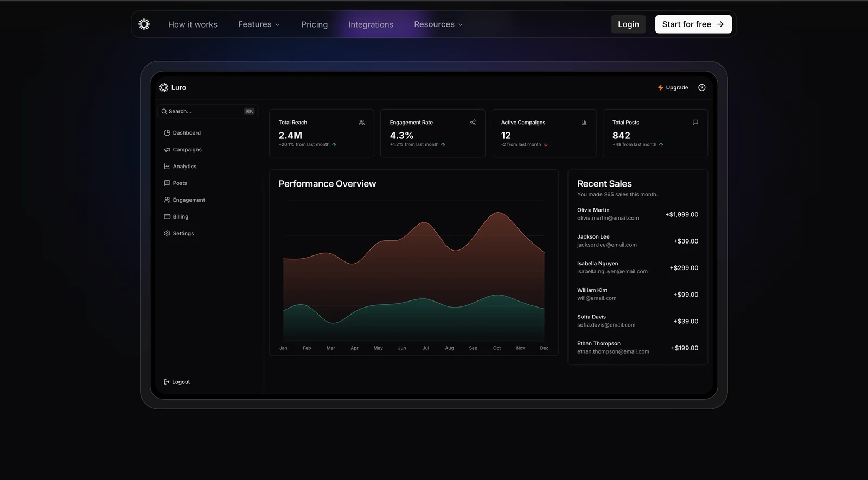Screen dimensions: 868x480
Task: Click the Ethan Thompson name in Recent Sales
Action: 599,343
